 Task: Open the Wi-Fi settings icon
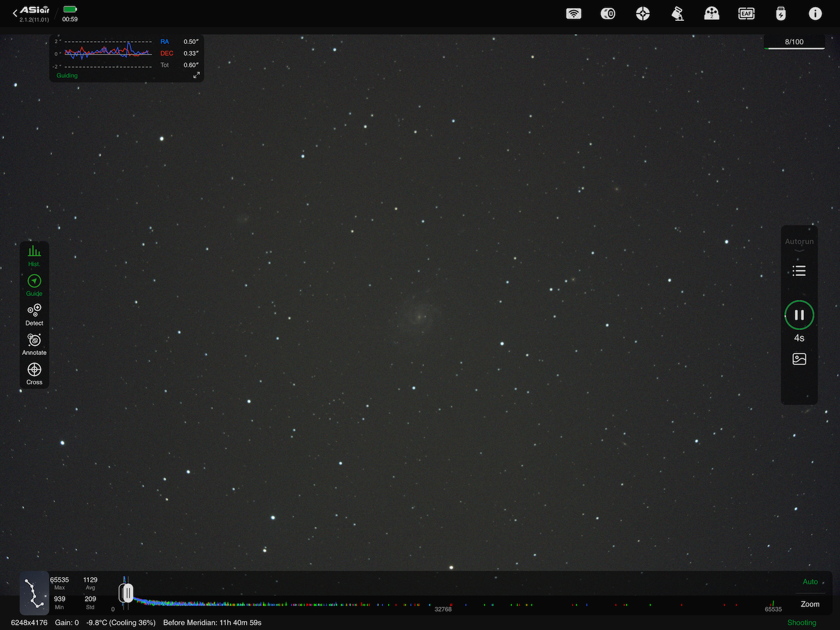(574, 14)
